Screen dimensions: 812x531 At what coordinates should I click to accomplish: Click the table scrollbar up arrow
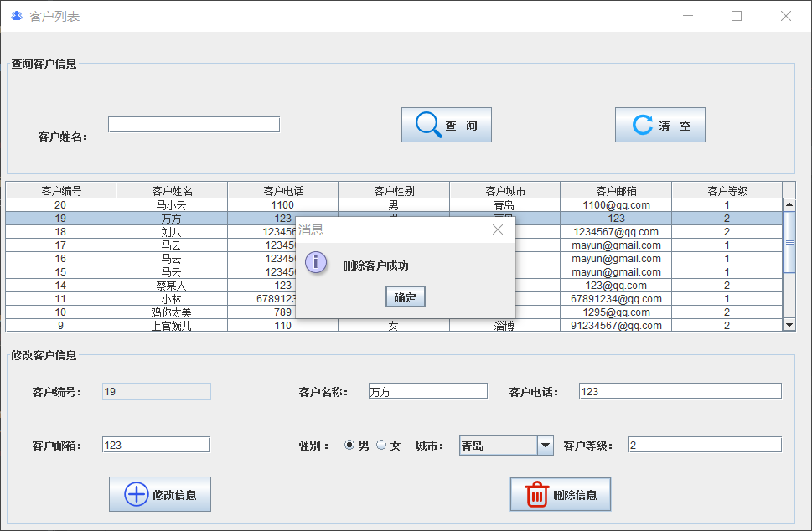click(x=789, y=204)
